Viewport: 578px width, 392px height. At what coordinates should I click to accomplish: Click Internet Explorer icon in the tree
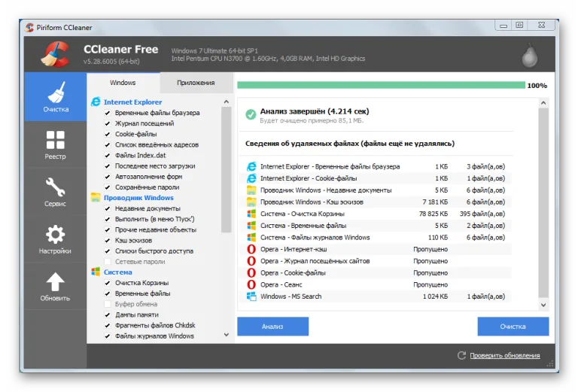coord(96,102)
